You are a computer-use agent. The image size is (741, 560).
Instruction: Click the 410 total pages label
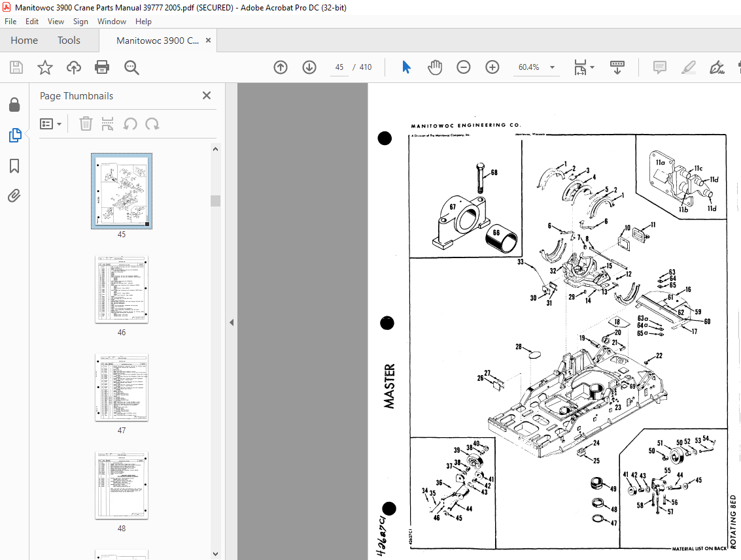[366, 67]
